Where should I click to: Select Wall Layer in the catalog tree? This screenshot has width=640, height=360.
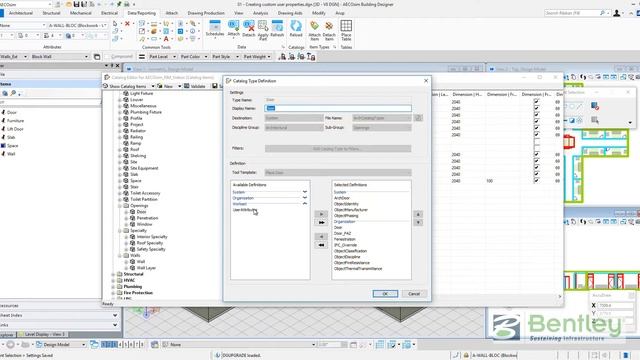tap(146, 268)
